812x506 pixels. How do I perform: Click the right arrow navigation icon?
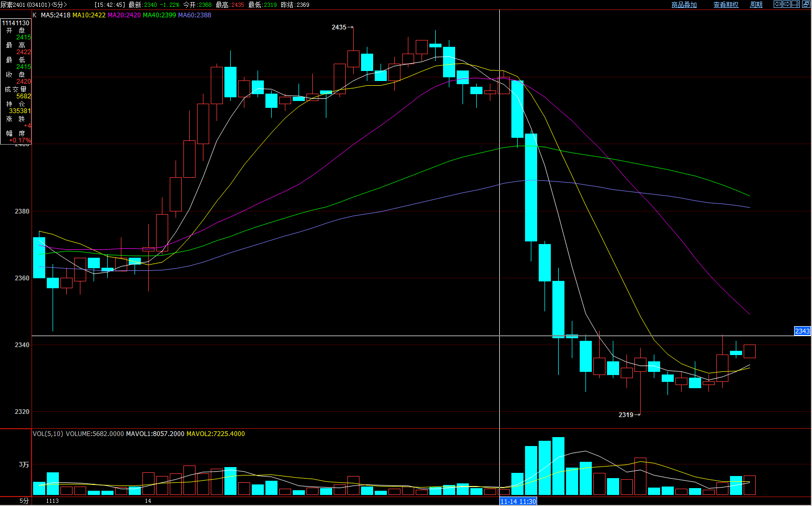pos(787,4)
